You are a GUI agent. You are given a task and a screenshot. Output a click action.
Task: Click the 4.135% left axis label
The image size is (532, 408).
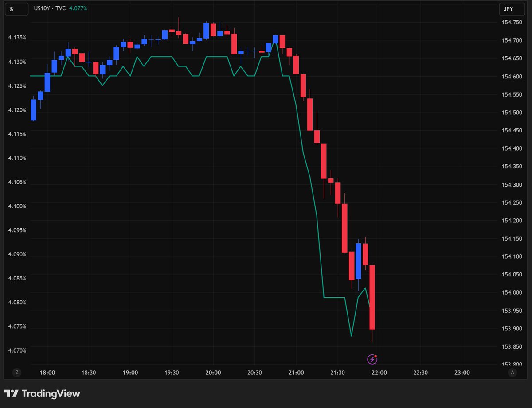[17, 38]
